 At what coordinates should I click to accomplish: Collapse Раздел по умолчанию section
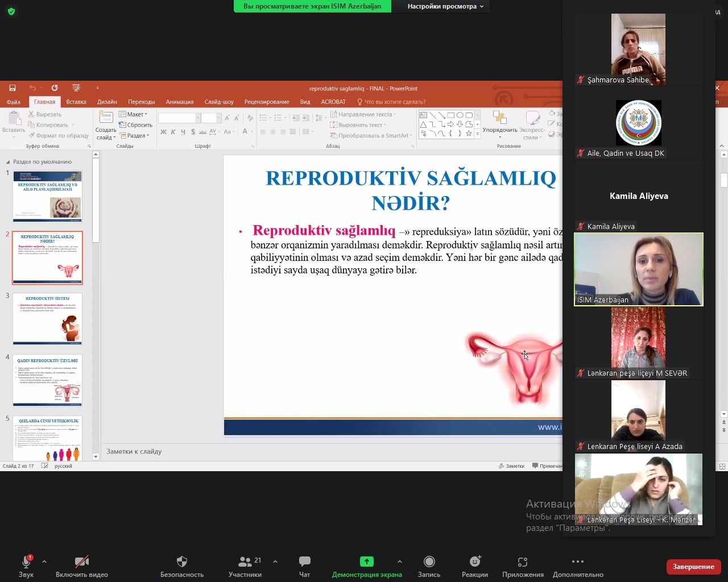[8, 162]
